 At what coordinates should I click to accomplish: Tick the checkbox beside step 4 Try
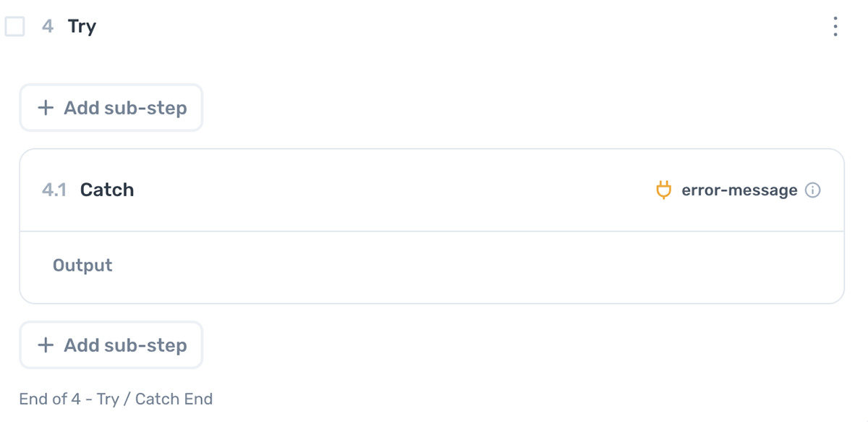tap(14, 27)
